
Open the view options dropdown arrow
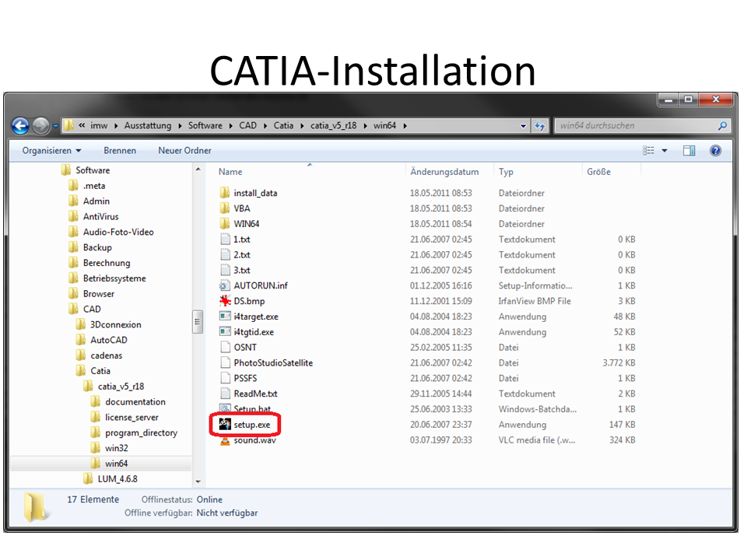pyautogui.click(x=664, y=150)
